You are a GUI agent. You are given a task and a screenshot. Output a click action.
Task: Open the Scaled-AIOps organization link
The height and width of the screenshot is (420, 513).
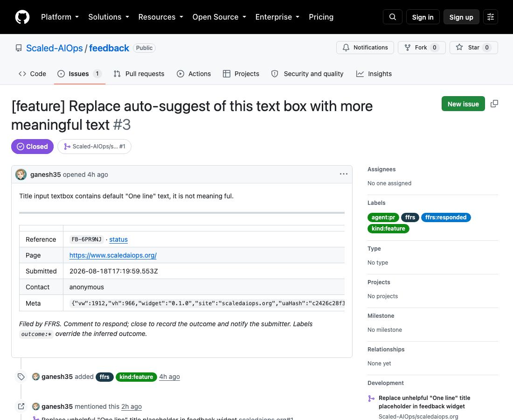pyautogui.click(x=54, y=48)
